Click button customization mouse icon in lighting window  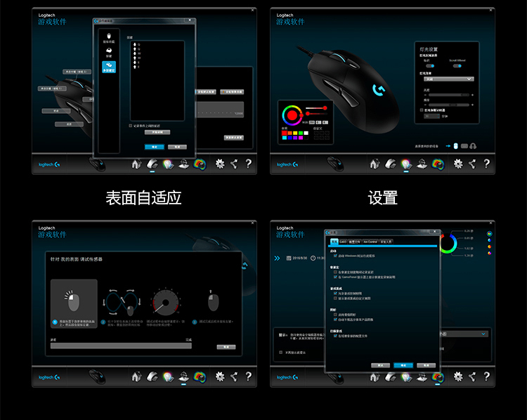[x=391, y=164]
